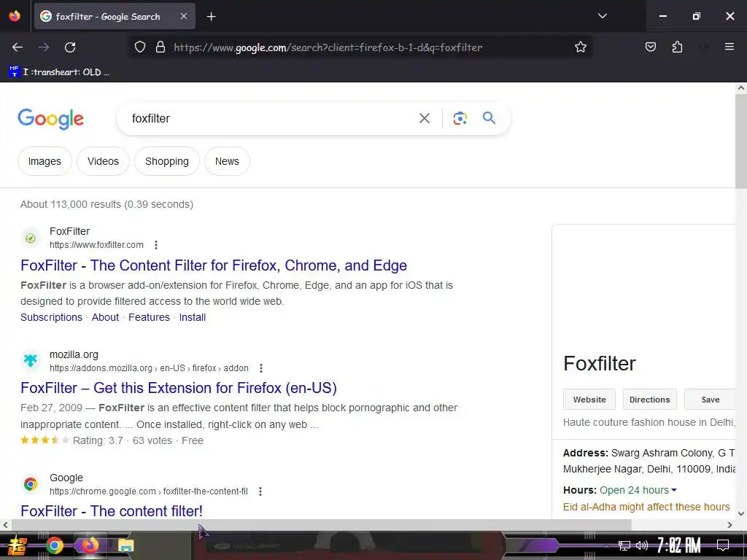
Task: Click inside the foxfilter search field
Action: 271,118
